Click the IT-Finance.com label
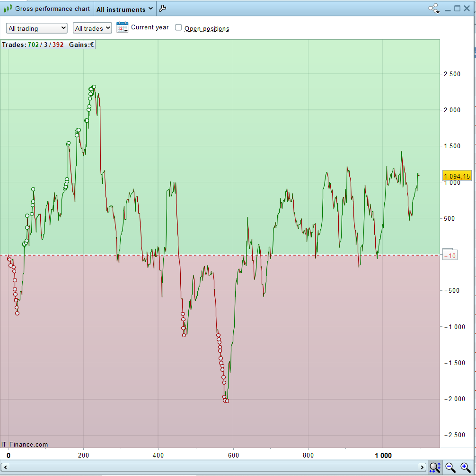The image size is (476, 476). point(25,444)
